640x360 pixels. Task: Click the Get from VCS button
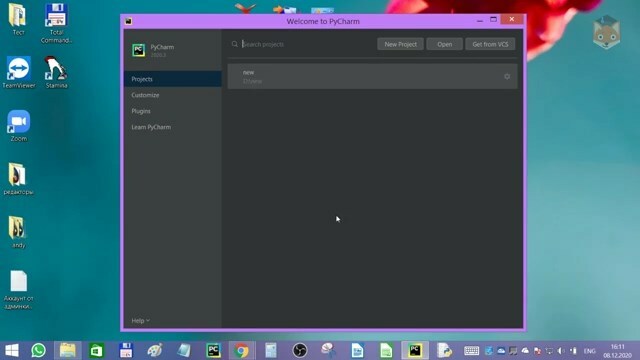(490, 44)
